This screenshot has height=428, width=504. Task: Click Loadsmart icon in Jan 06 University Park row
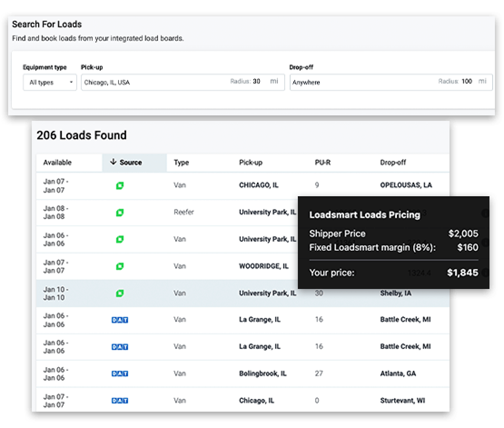[x=119, y=239]
